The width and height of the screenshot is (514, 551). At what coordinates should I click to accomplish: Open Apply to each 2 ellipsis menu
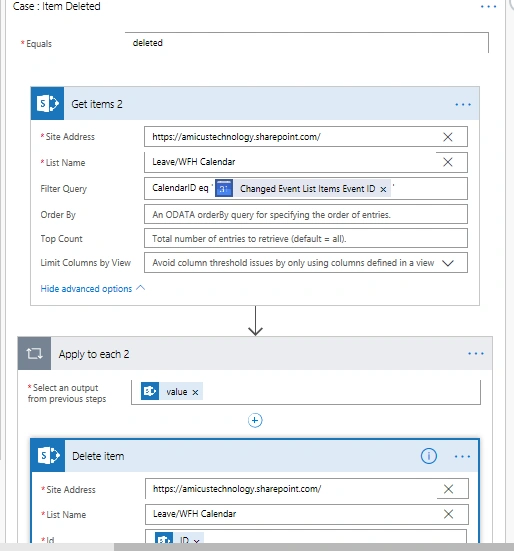[476, 354]
